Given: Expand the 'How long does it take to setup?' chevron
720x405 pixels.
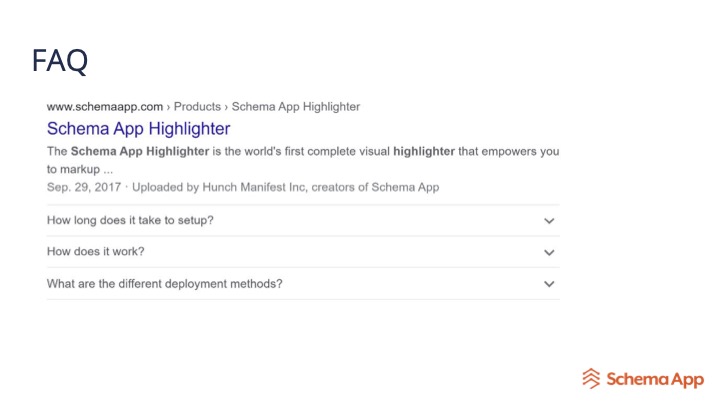Looking at the screenshot, I should click(x=549, y=221).
